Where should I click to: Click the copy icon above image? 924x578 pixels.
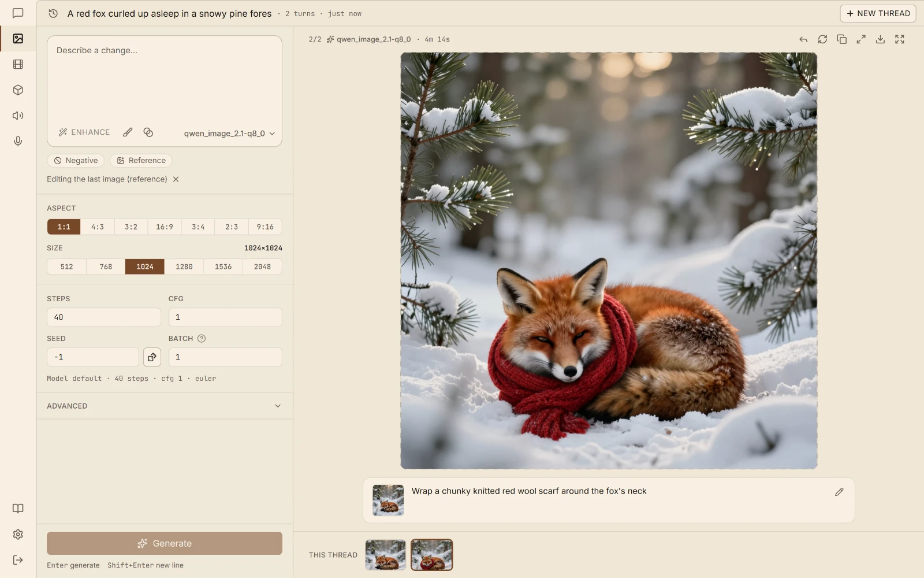tap(841, 39)
